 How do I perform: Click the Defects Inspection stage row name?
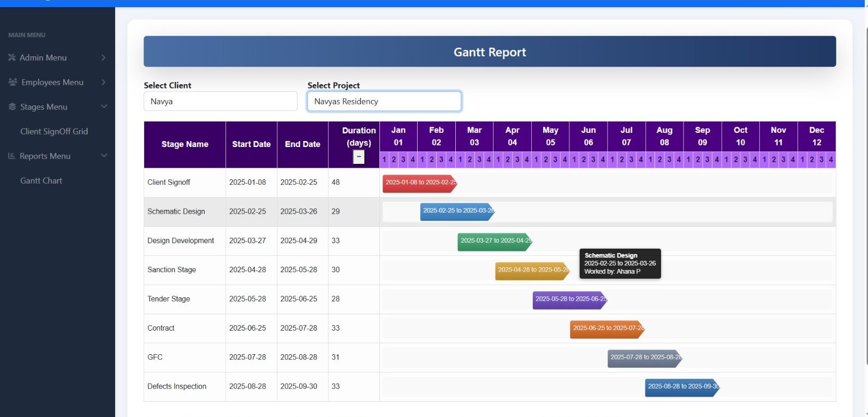coord(177,386)
